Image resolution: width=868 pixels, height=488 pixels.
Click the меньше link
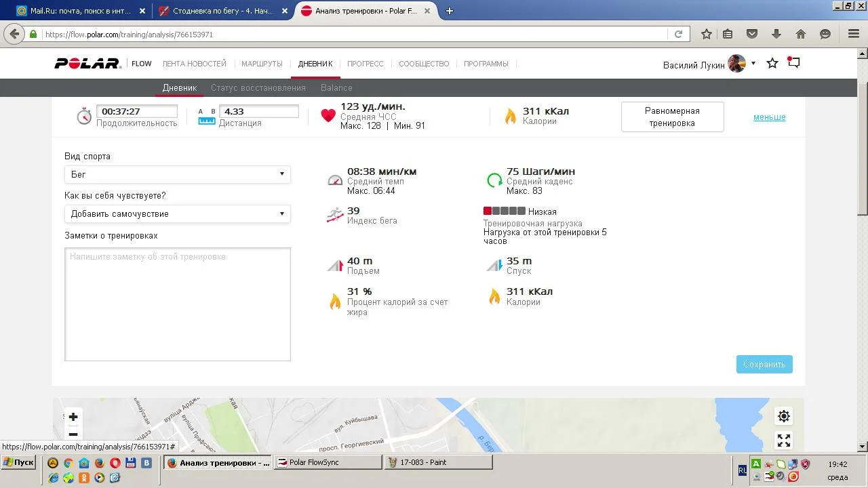click(x=769, y=117)
